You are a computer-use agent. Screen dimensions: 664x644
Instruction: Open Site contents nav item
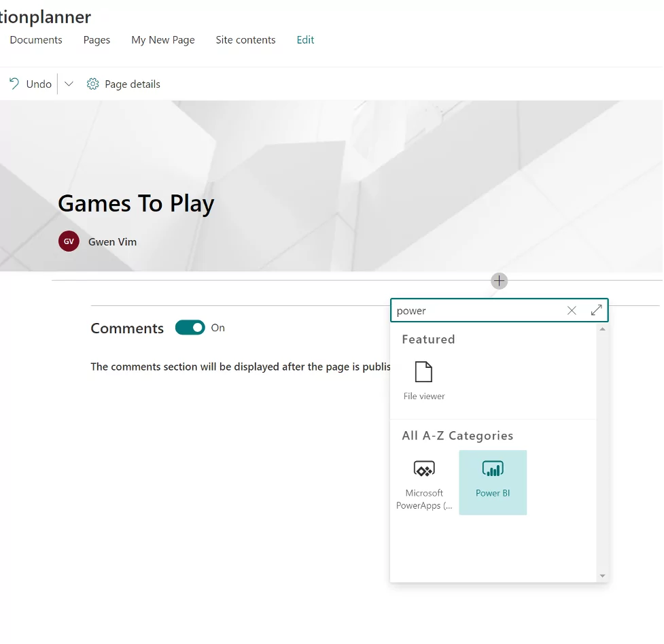[x=245, y=40]
